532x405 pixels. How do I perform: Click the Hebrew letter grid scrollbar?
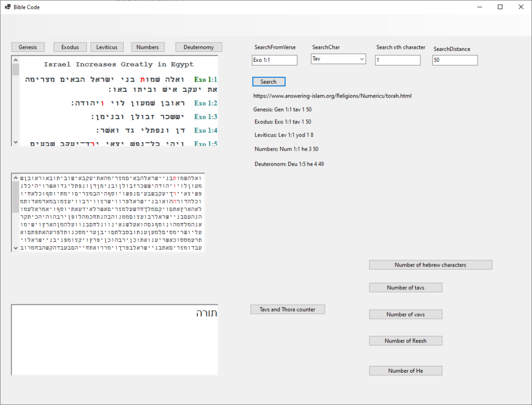(x=16, y=213)
